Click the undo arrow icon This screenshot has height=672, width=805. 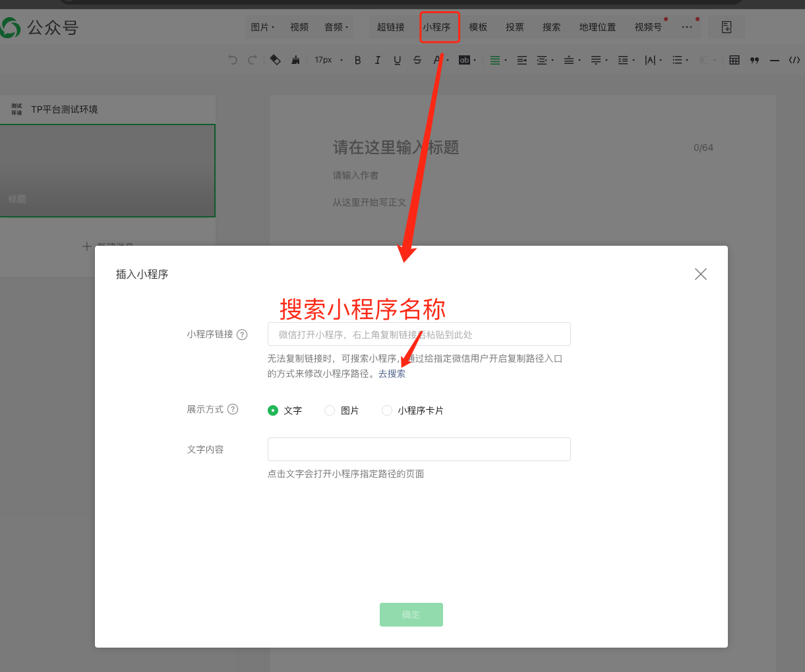click(x=233, y=60)
